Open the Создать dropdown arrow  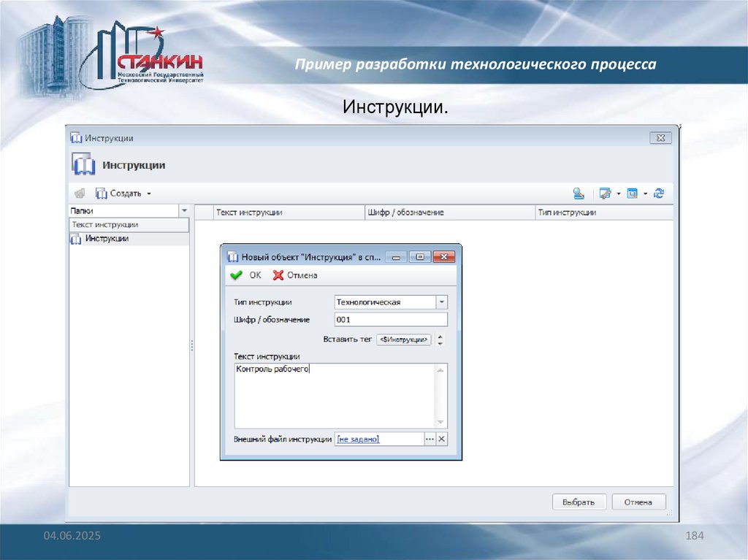click(149, 193)
